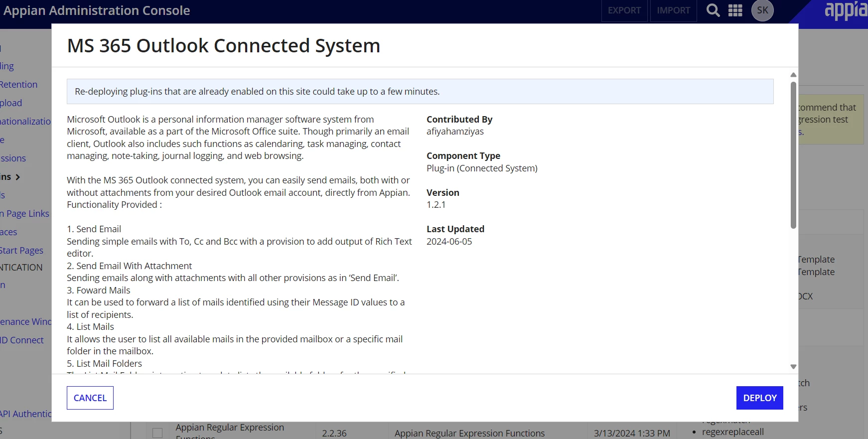The height and width of the screenshot is (439, 868).
Task: Deploy the MS 365 Outlook plug-in
Action: click(x=760, y=398)
